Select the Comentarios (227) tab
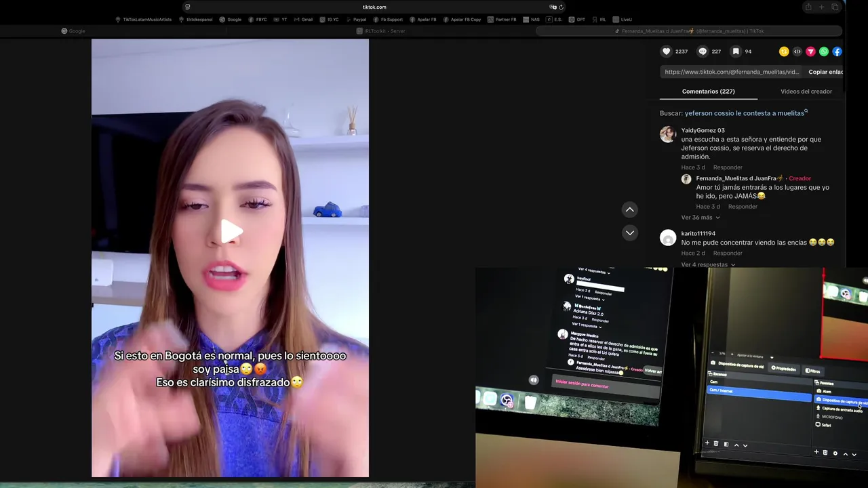The height and width of the screenshot is (488, 868). coord(708,91)
